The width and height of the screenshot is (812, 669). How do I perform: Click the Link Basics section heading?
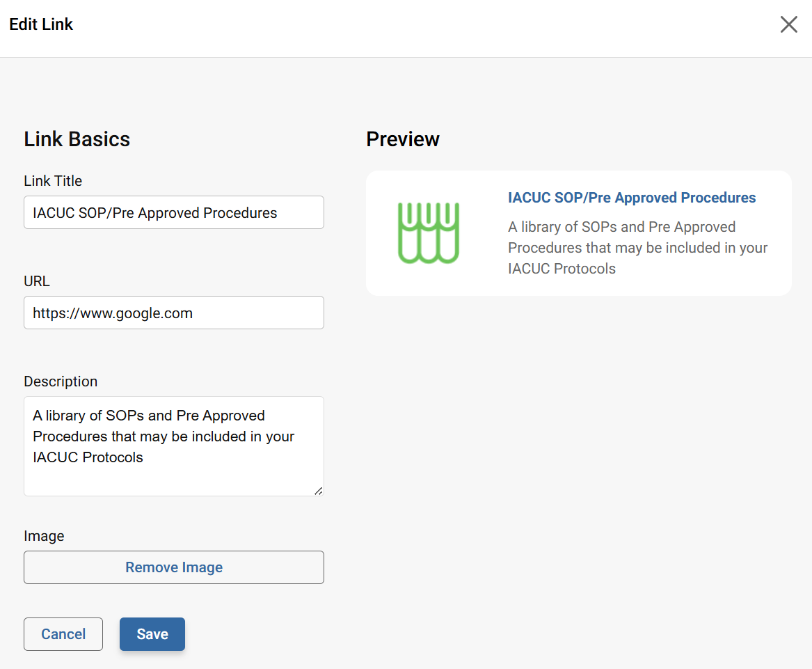(x=77, y=139)
